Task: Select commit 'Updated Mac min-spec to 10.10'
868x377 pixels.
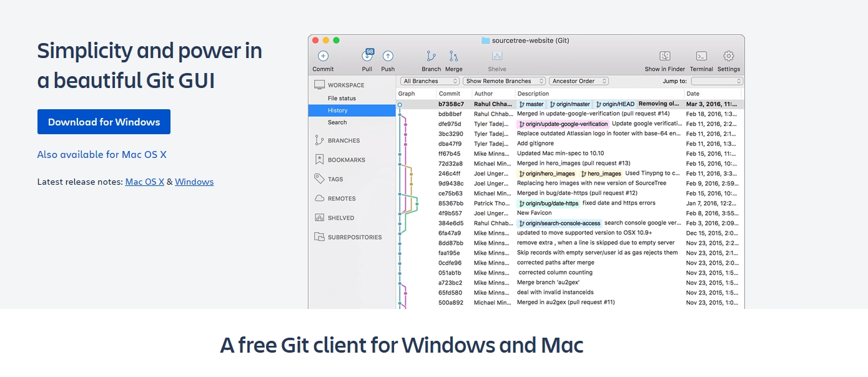Action: coord(560,154)
